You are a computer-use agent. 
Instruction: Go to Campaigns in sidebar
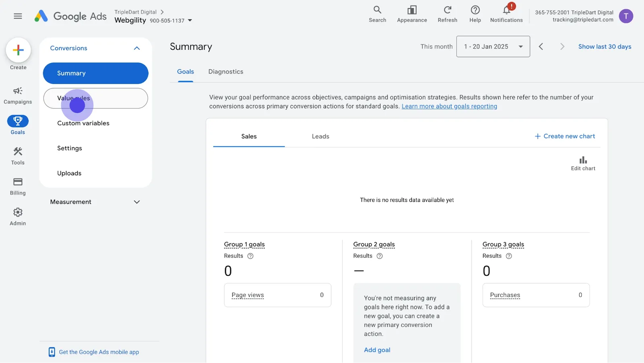point(18,96)
